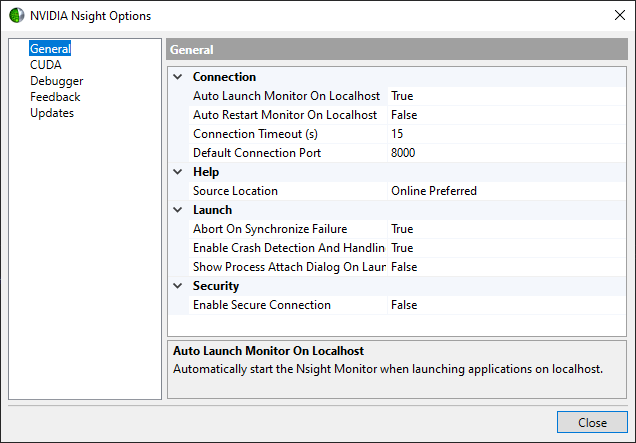Click False value for Show Process Attach Dialog
The height and width of the screenshot is (443, 636).
pos(507,267)
